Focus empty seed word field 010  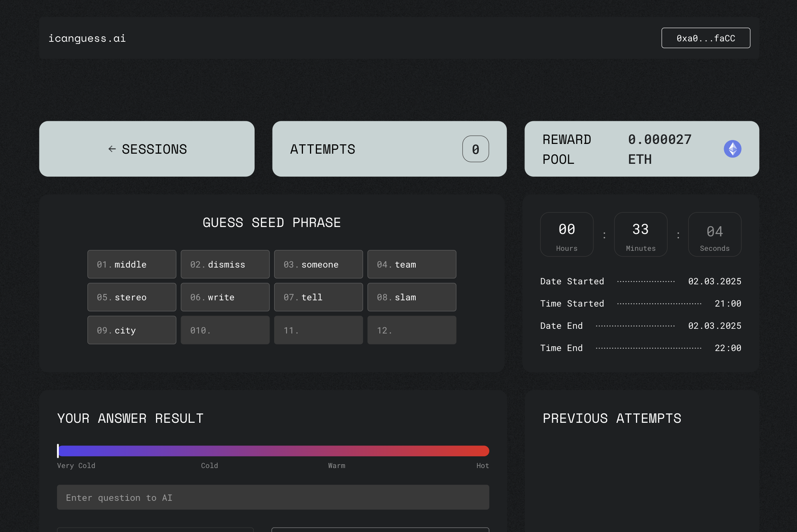tap(225, 330)
